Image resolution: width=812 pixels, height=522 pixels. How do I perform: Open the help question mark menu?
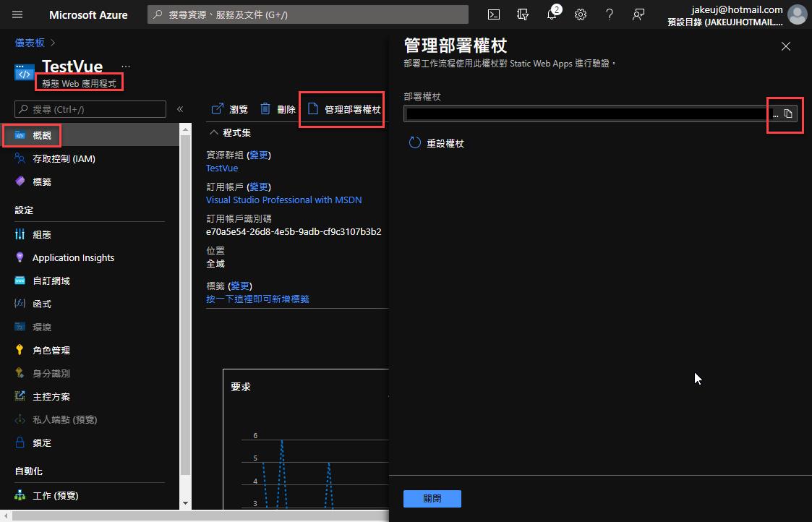609,14
